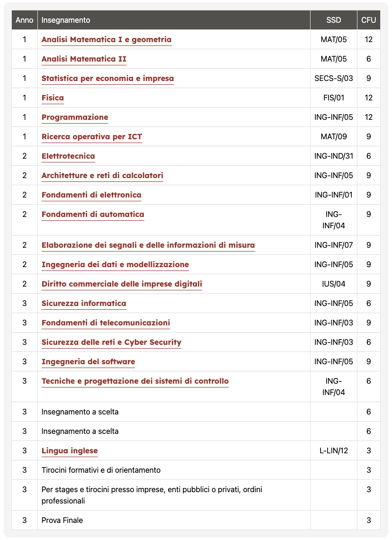This screenshot has height=540, width=392.
Task: Open the Sicurezza informatica course
Action: pos(84,304)
